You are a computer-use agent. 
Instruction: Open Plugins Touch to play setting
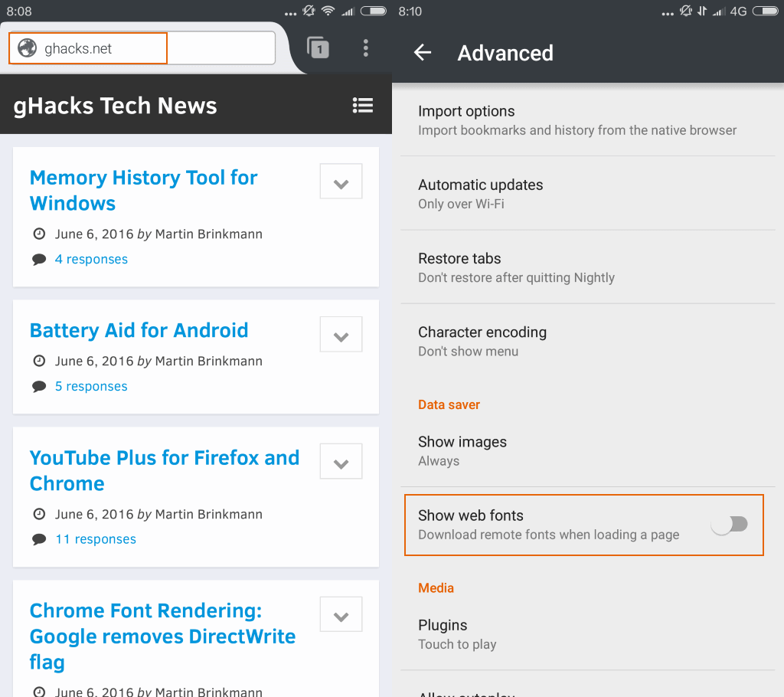[587, 634]
